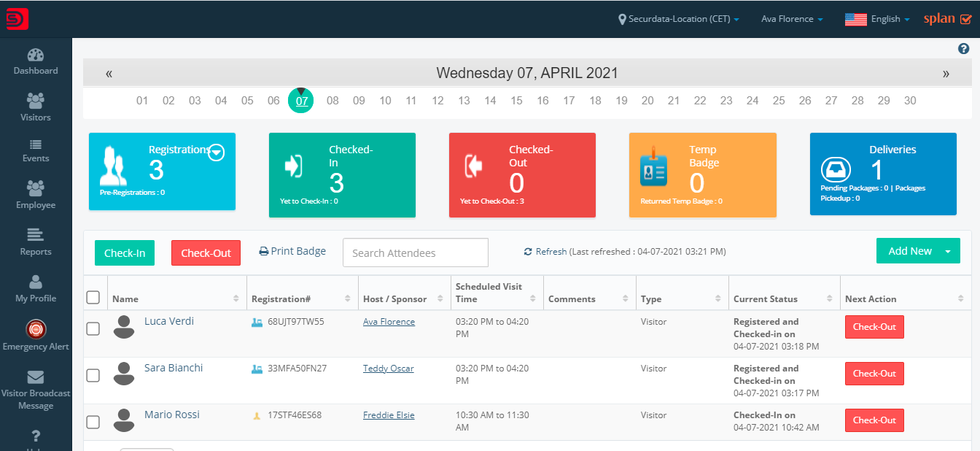Go to next month with » arrow
Viewport: 980px width, 451px height.
(946, 73)
